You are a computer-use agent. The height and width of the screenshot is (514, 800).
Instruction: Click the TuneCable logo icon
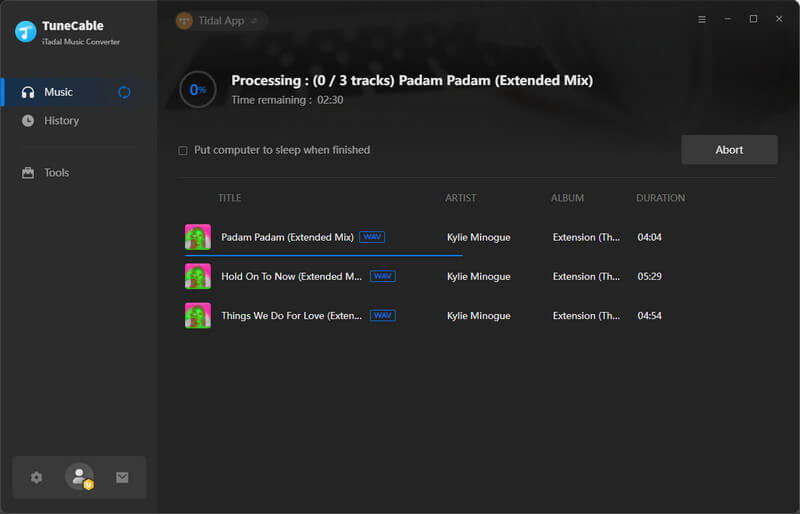coord(26,31)
